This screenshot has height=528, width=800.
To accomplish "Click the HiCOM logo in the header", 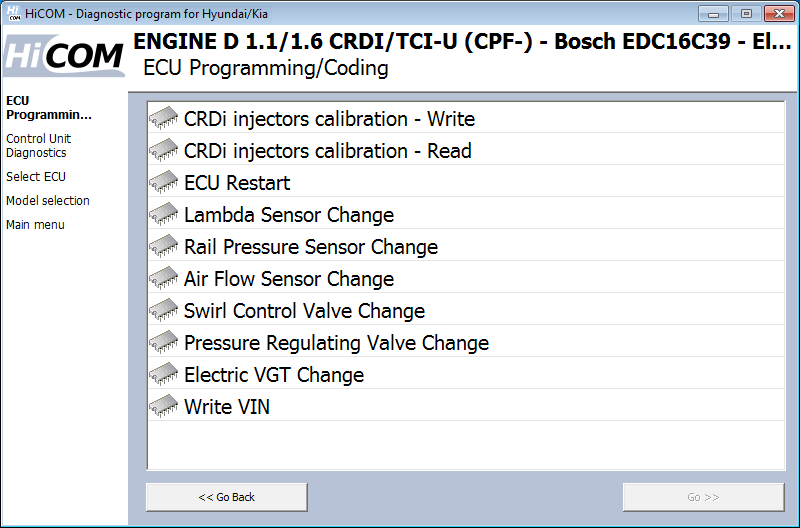I will [64, 56].
